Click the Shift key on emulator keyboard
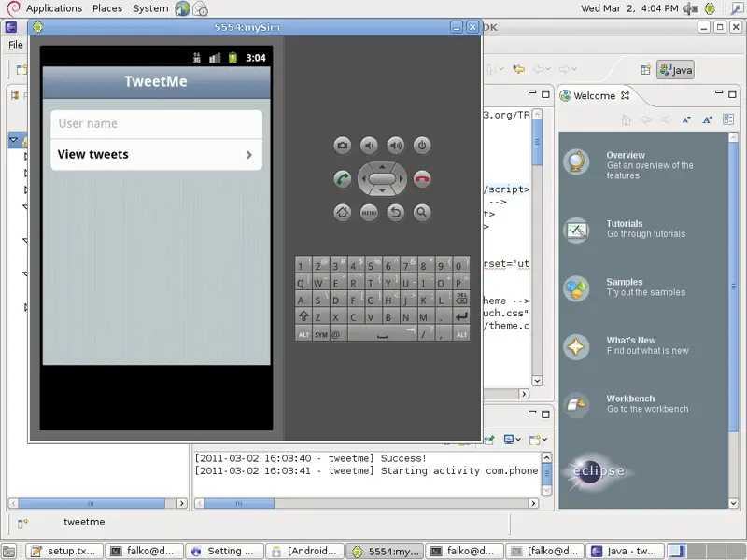 [x=303, y=316]
